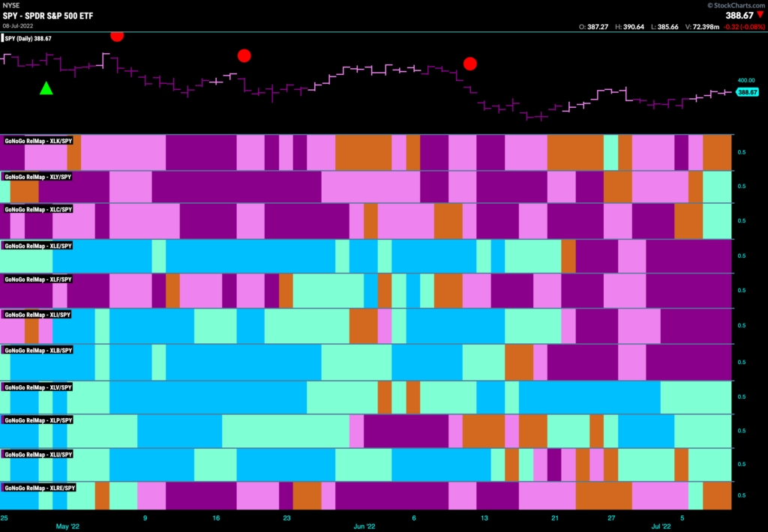This screenshot has width=768, height=532.
Task: Select the SPY (Daily) 388.67 legend label
Action: (x=27, y=38)
